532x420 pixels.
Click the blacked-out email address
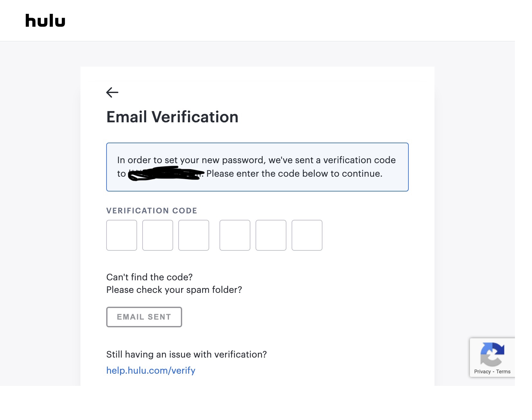tap(166, 174)
